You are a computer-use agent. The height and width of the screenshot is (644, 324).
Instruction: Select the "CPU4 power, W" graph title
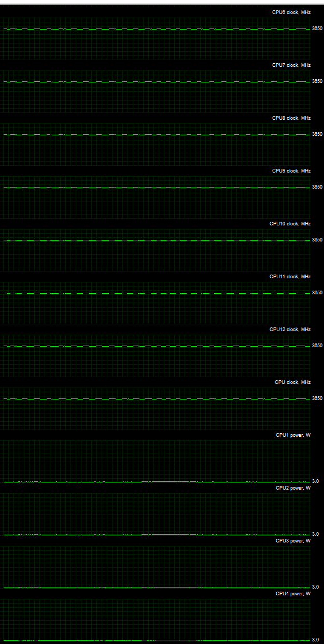(x=293, y=593)
